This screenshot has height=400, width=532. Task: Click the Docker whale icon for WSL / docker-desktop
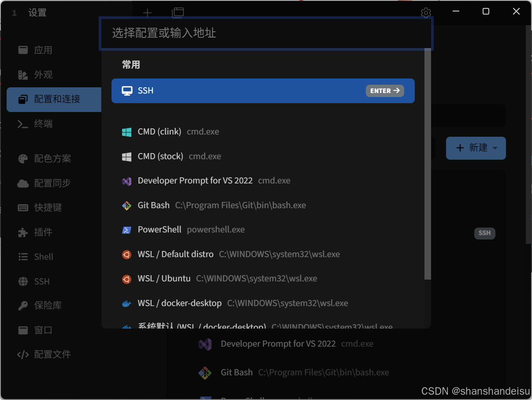click(x=127, y=303)
